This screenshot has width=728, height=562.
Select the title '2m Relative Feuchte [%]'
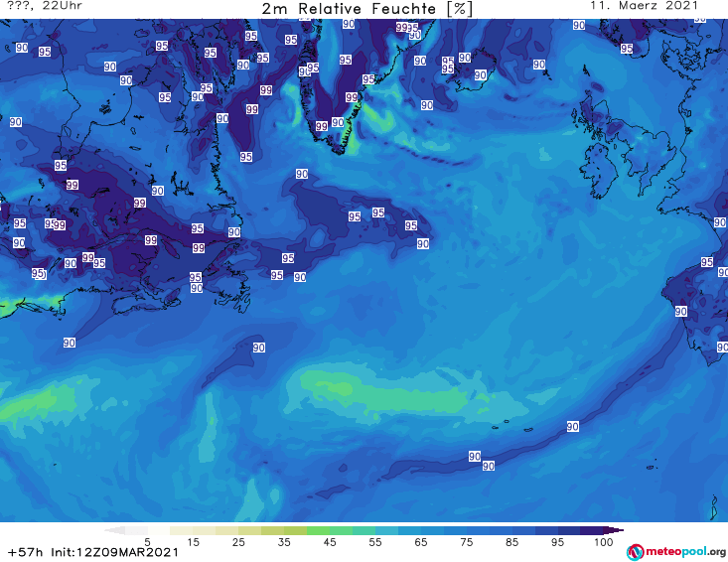pyautogui.click(x=367, y=9)
